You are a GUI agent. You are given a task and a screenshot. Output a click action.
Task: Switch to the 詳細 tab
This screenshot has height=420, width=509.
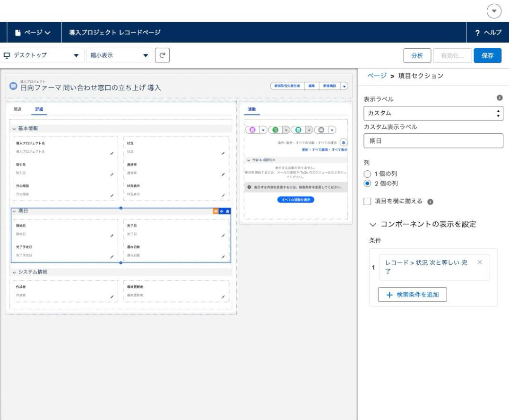tap(39, 109)
